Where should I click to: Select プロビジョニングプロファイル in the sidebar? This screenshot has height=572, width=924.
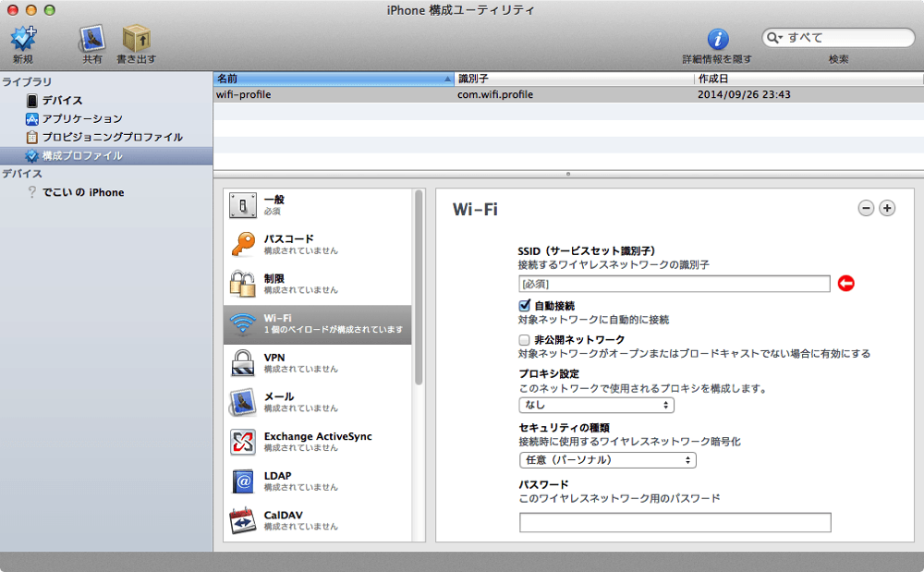(x=105, y=137)
